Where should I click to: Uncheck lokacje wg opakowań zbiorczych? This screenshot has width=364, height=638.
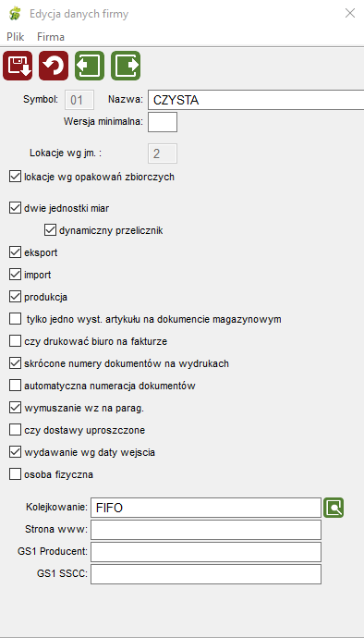click(x=15, y=177)
